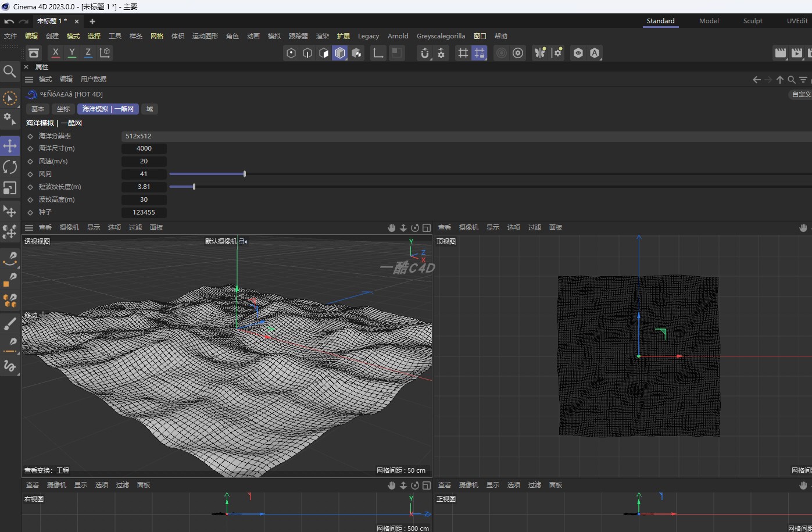The width and height of the screenshot is (812, 532).
Task: Maximize the perspective viewport via square icon
Action: click(x=427, y=227)
